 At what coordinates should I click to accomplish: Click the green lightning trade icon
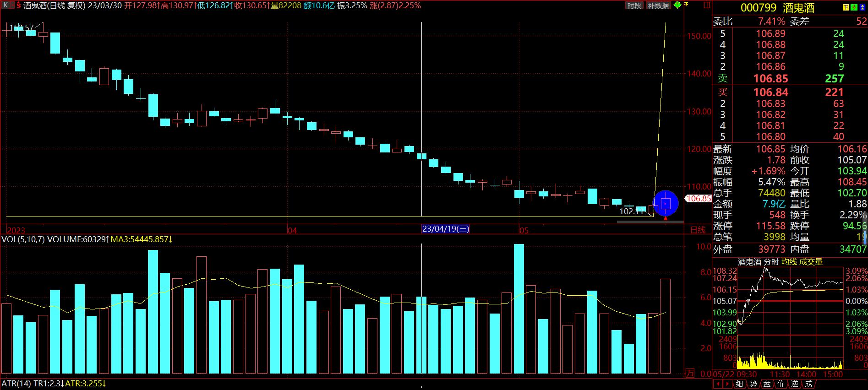tap(854, 7)
